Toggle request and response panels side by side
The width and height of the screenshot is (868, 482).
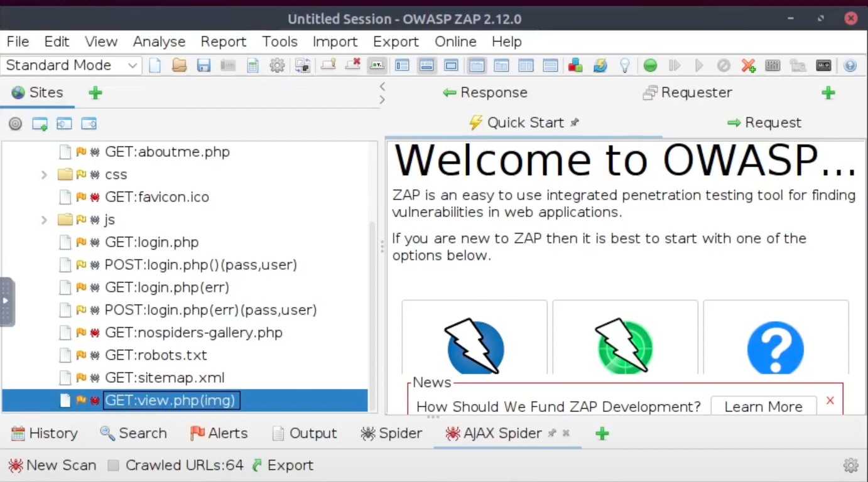(x=526, y=65)
